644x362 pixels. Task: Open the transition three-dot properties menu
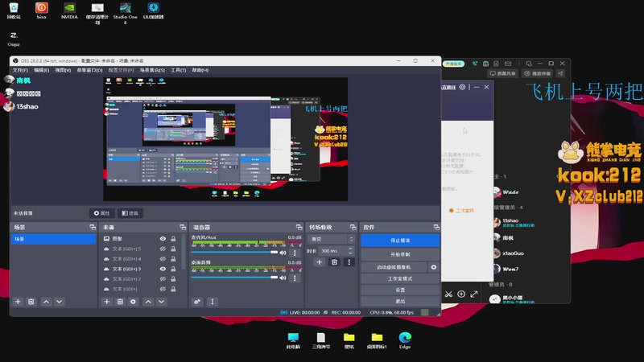coord(349,262)
